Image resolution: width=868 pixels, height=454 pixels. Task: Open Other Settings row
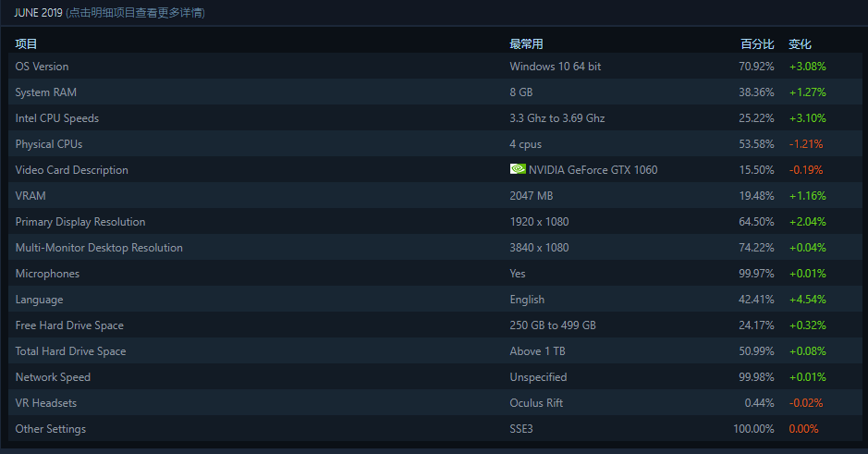point(435,428)
